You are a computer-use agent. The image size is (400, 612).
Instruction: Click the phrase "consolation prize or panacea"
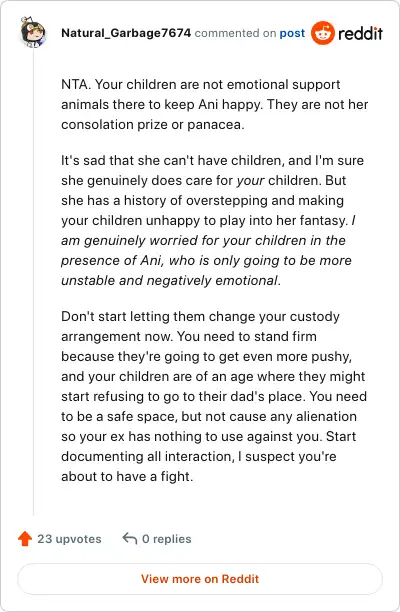153,125
